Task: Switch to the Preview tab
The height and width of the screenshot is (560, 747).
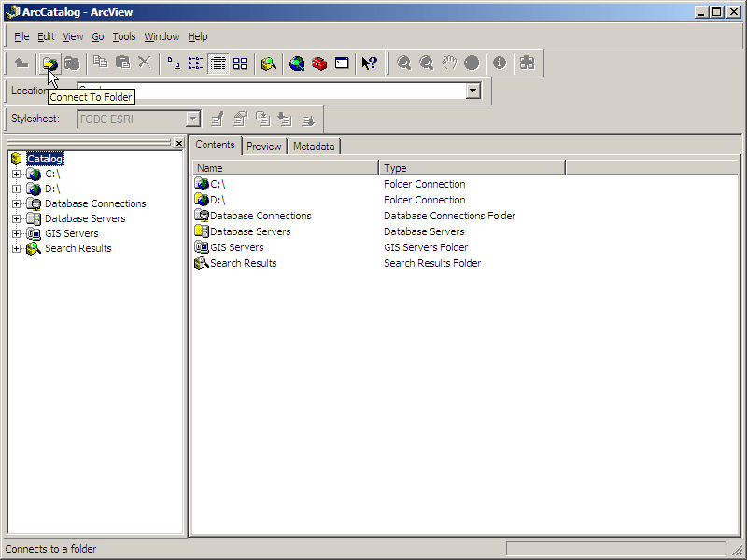Action: pyautogui.click(x=264, y=147)
